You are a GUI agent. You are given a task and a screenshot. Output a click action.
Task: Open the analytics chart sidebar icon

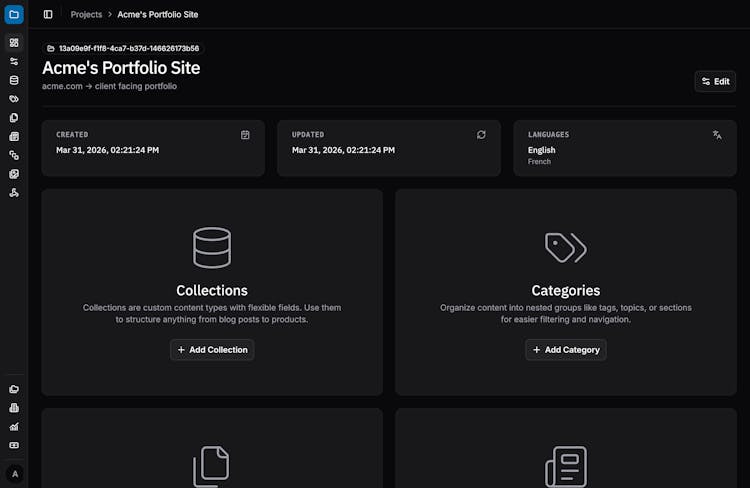[14, 426]
